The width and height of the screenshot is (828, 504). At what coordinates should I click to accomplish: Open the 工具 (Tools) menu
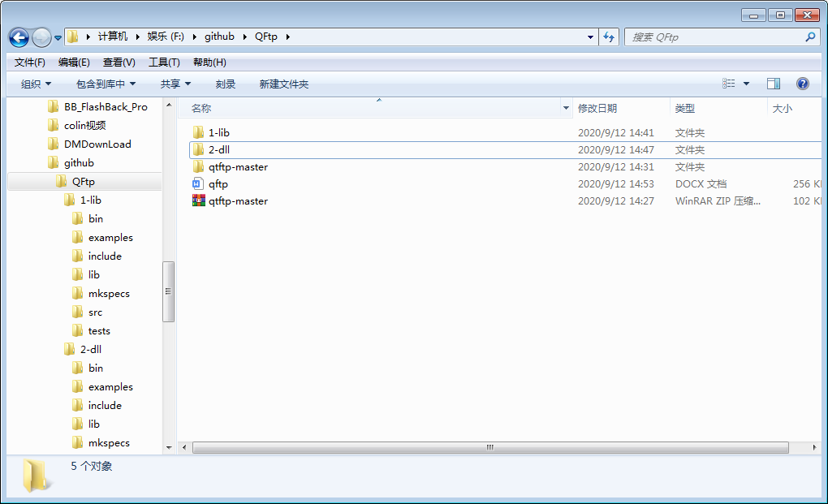coord(162,62)
